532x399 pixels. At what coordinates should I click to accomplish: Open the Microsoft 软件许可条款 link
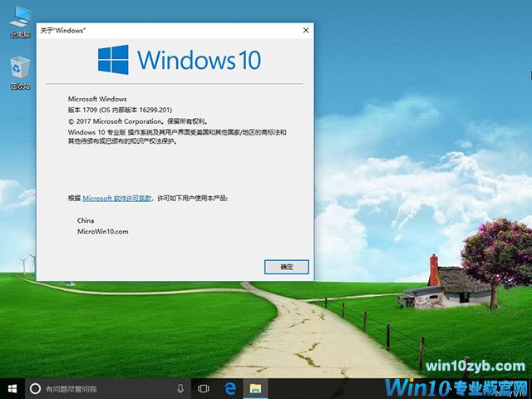117,199
